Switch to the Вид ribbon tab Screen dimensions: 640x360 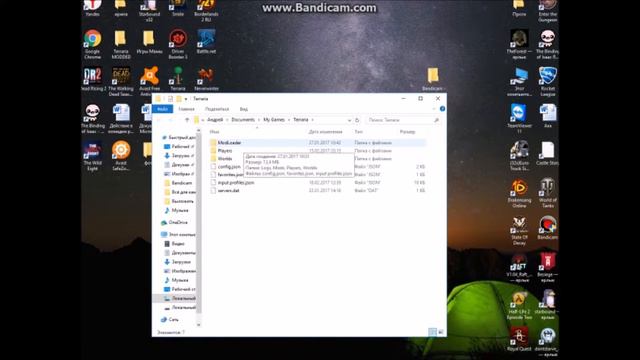click(x=244, y=109)
